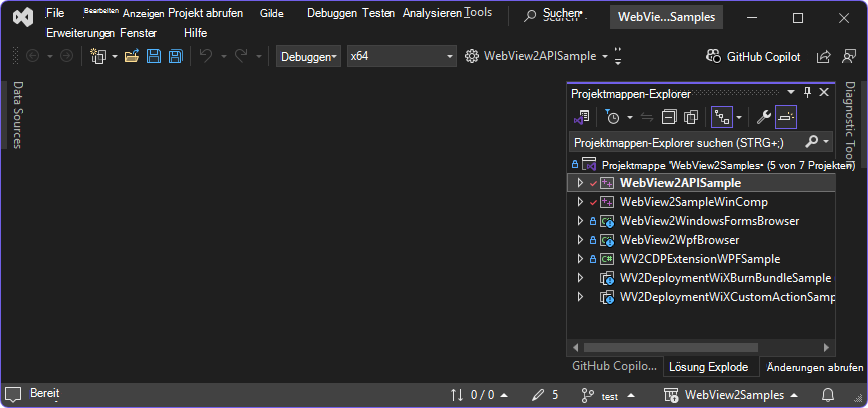
Task: Open the pending changes filter dropdown
Action: 630,117
